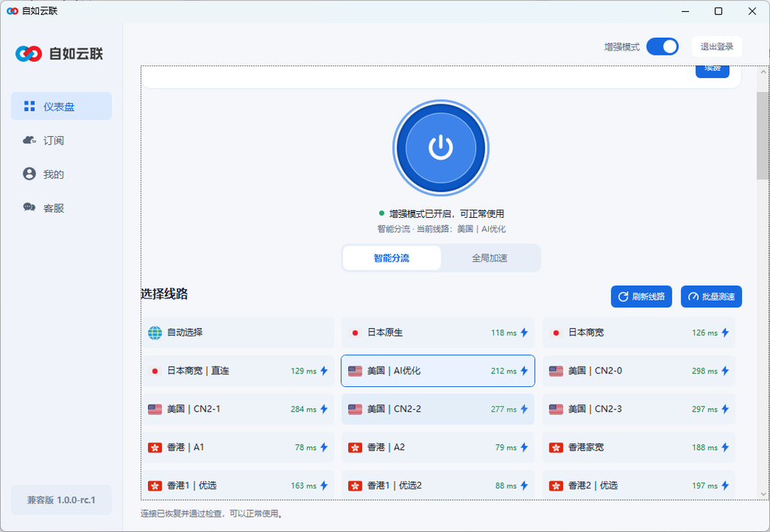Click the 批量测速 button
The width and height of the screenshot is (770, 532).
pos(711,296)
